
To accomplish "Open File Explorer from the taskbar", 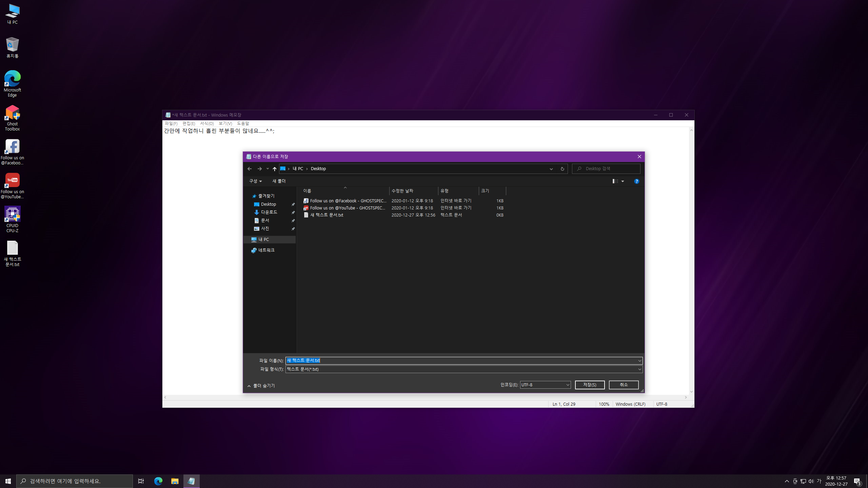I will pos(175,481).
